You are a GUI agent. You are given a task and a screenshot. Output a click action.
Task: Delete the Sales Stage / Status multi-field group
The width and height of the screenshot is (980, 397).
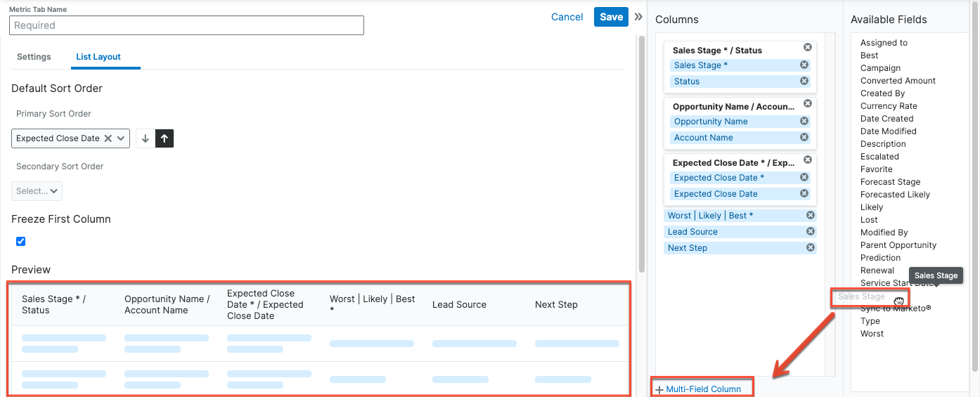point(808,48)
